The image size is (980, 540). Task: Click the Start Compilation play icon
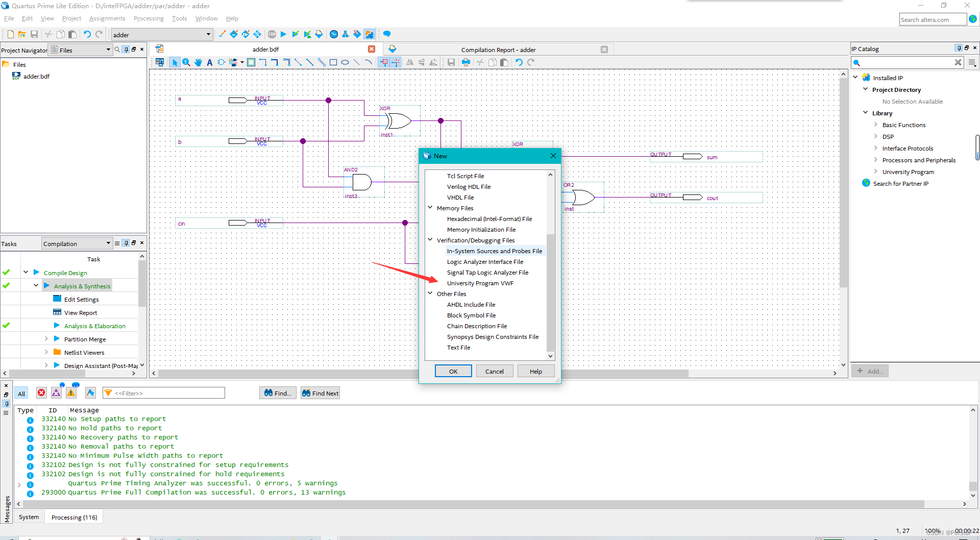pos(283,34)
